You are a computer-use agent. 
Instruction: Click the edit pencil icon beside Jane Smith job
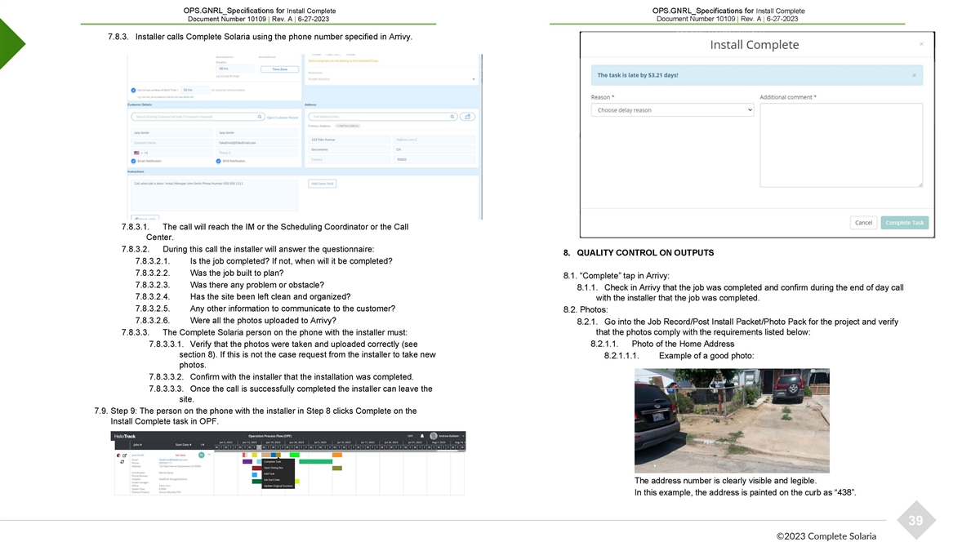(x=124, y=455)
